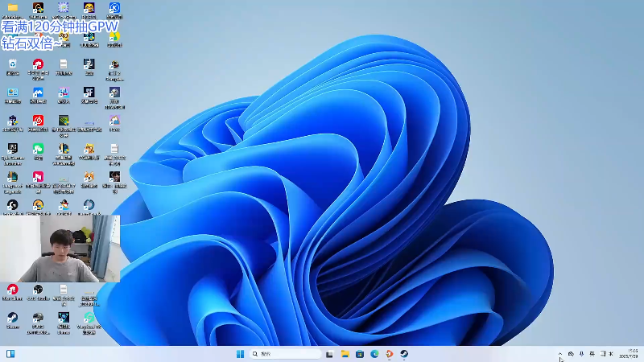
Task: Launch Microsoft Edge from the taskbar
Action: (374, 354)
